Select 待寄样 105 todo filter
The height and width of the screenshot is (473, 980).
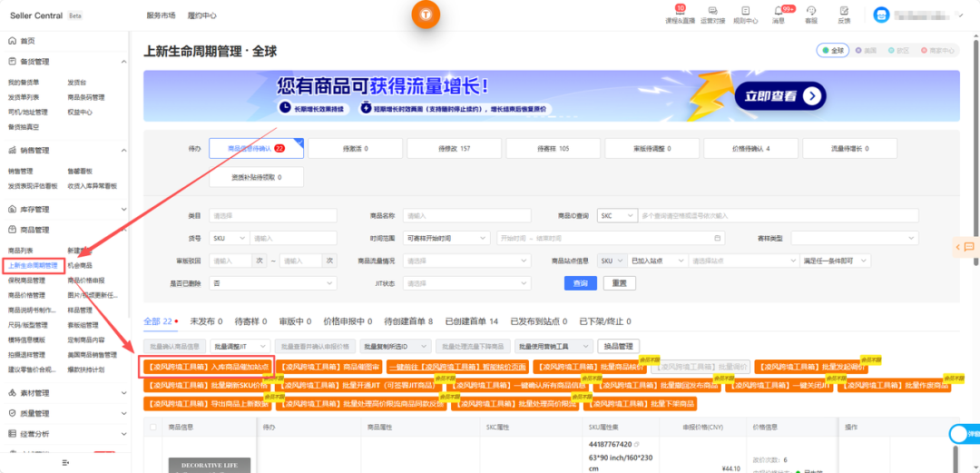554,149
